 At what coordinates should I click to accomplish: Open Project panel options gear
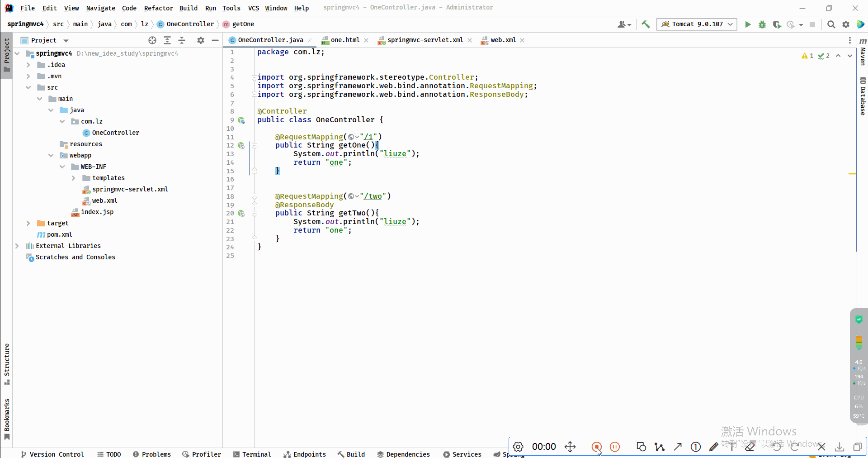pos(201,40)
